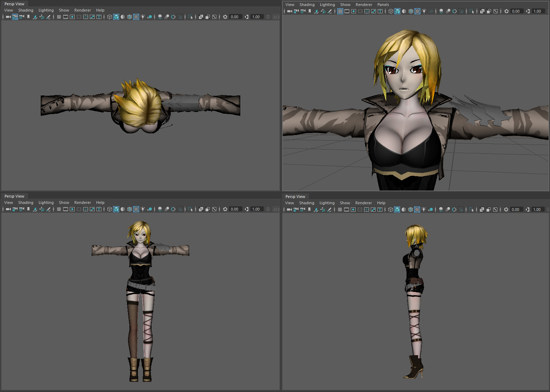550x392 pixels.
Task: Toggle Grid display off in top-right panel
Action: point(340,11)
